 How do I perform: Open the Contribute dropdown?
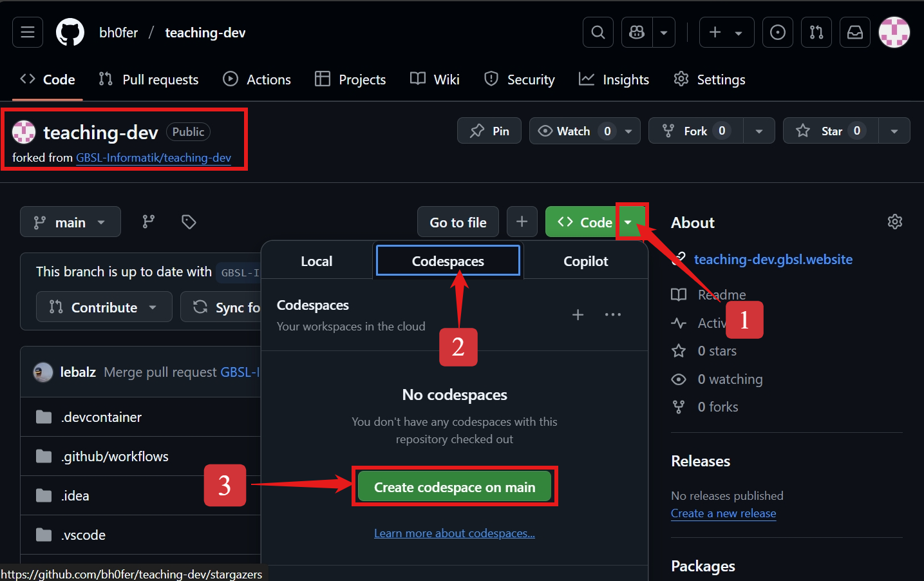104,307
